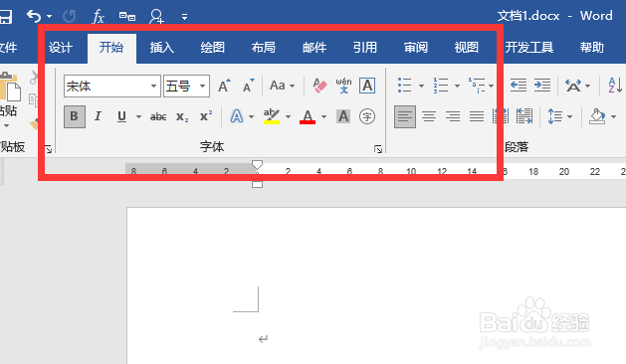Toggle Align Right paragraph alignment
This screenshot has height=364, width=626.
click(x=453, y=116)
